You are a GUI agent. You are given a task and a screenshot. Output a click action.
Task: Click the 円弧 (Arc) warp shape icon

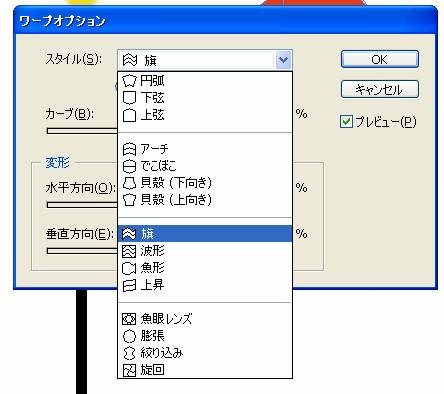coord(129,81)
